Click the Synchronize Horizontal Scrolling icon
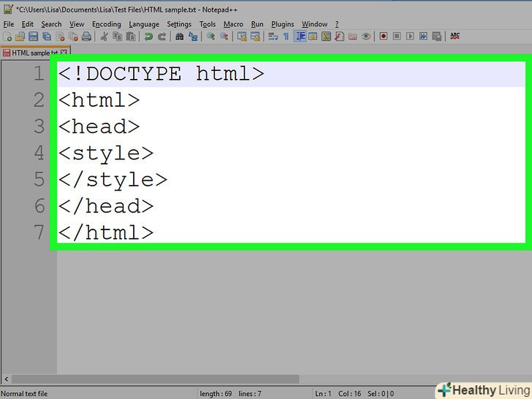This screenshot has width=532, height=399. click(x=255, y=37)
